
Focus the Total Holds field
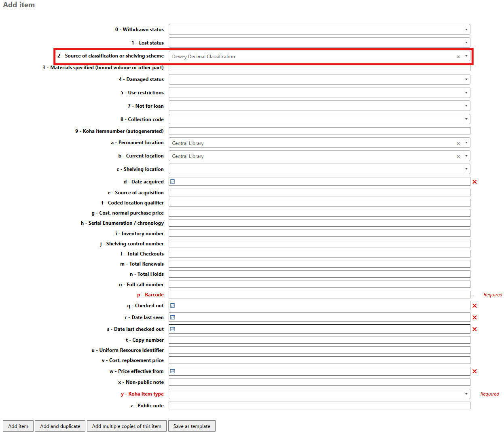[x=320, y=274]
